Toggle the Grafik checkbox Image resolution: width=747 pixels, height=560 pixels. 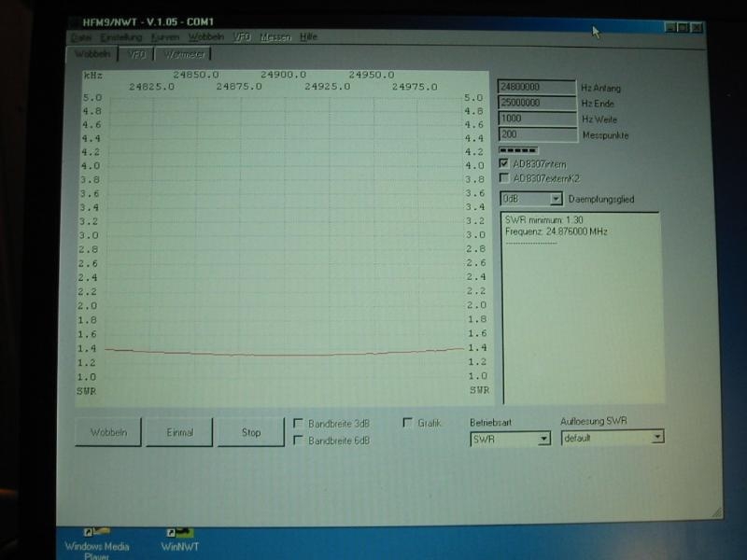click(407, 422)
